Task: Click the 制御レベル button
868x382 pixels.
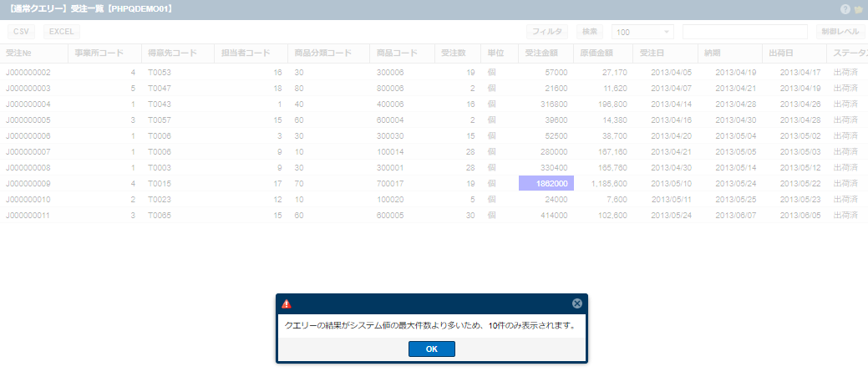Action: (x=840, y=32)
